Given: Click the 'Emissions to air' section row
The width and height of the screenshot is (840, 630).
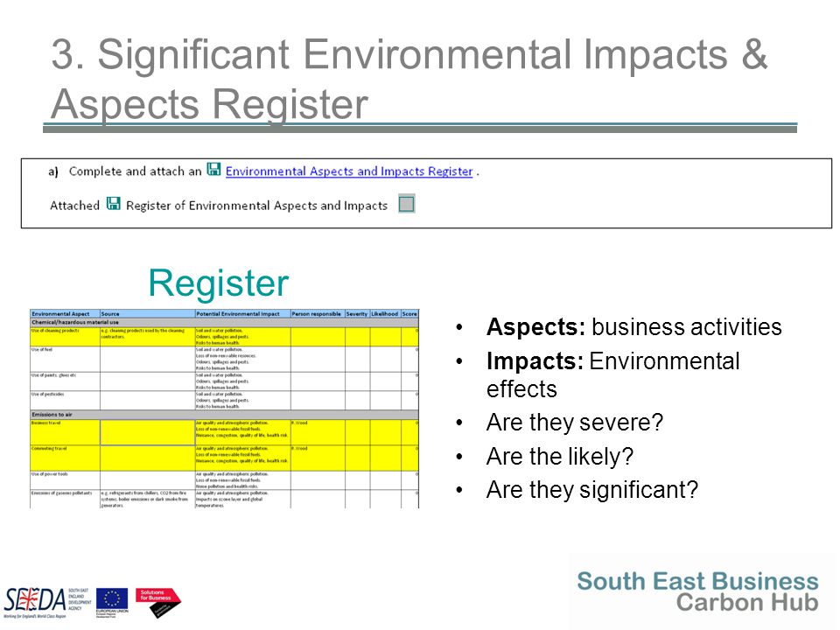Looking at the screenshot, I should tap(224, 415).
